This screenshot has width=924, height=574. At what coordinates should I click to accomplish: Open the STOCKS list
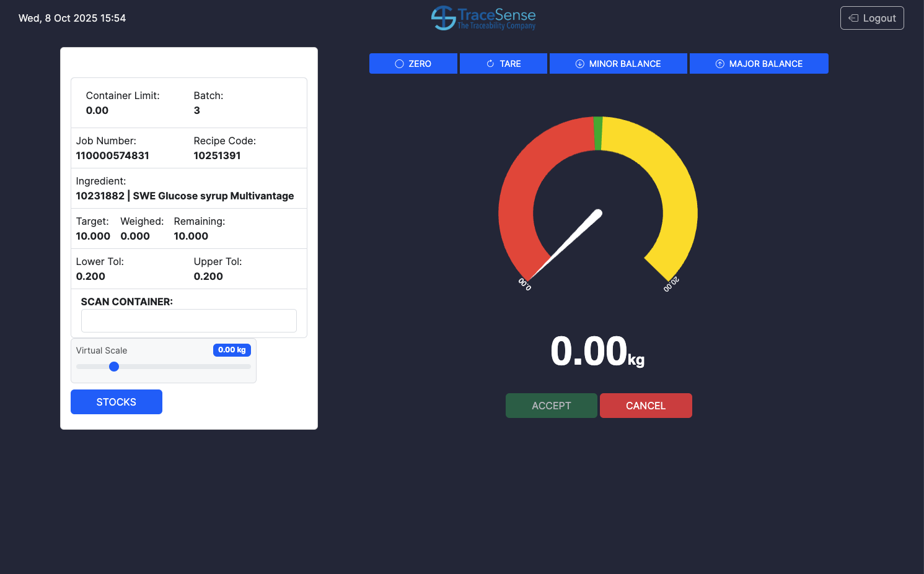tap(117, 402)
